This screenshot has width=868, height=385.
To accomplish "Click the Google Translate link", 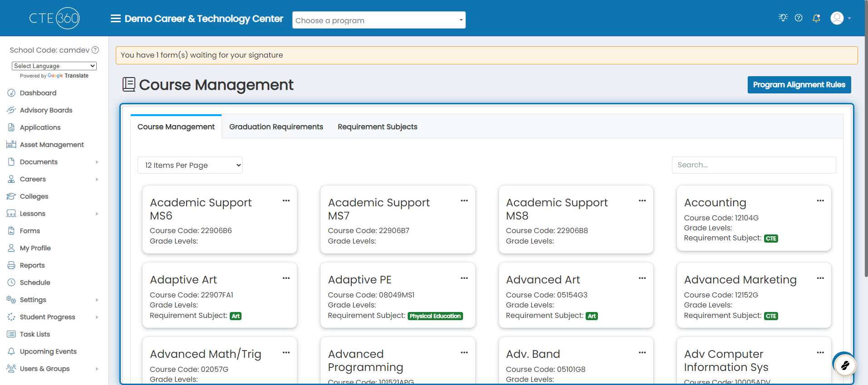I will click(x=68, y=76).
